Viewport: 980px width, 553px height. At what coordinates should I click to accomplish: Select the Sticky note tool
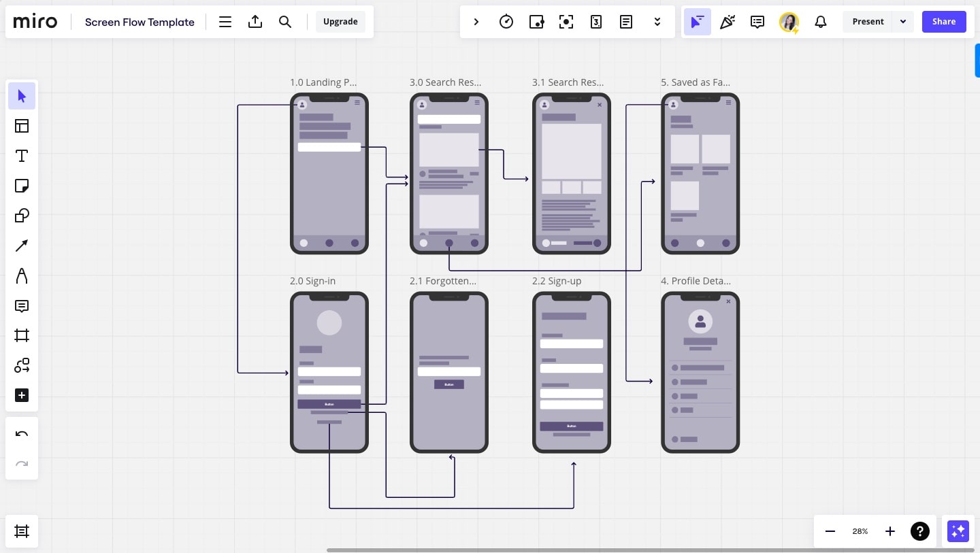22,186
